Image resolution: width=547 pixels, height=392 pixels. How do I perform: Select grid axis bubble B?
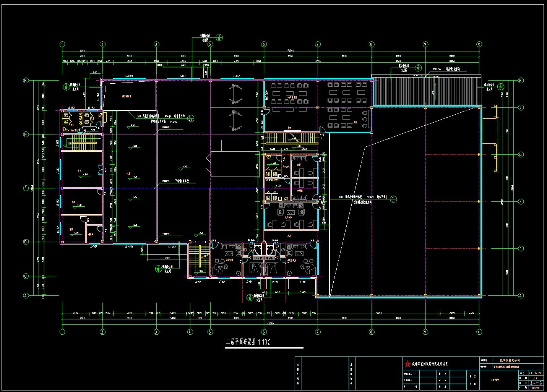point(26,276)
